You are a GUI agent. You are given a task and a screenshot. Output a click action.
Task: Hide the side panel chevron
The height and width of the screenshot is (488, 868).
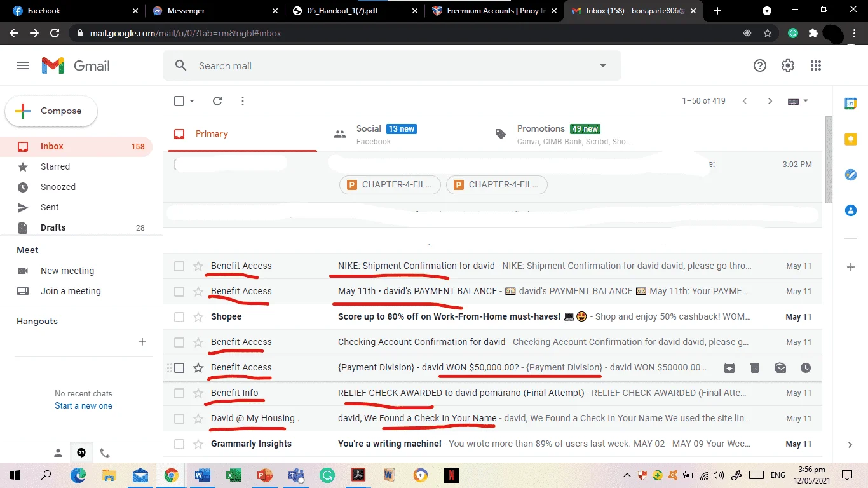pos(851,445)
